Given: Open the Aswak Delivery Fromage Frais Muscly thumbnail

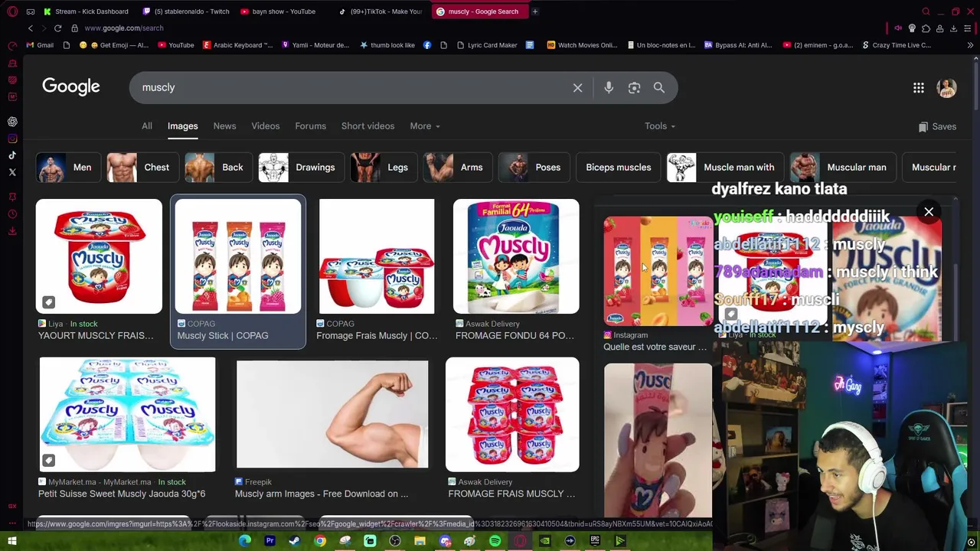Looking at the screenshot, I should click(512, 414).
